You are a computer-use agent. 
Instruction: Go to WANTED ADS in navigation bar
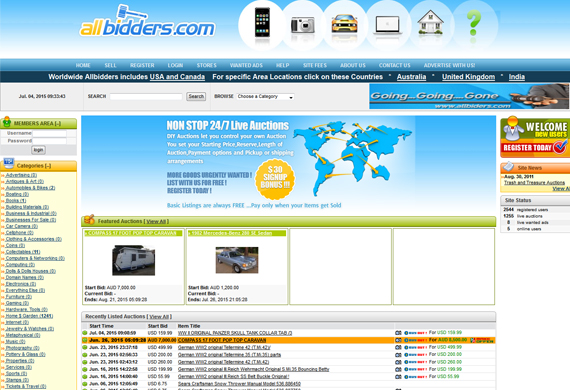coord(246,65)
